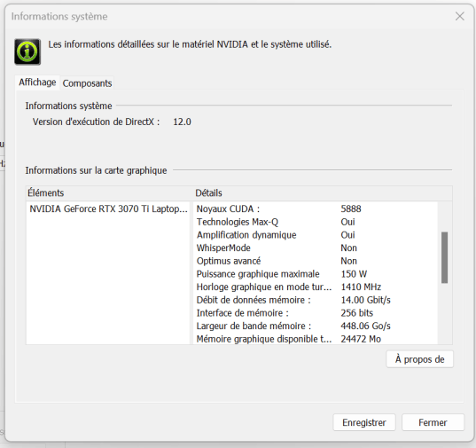Click the Enregistrer button

[364, 422]
